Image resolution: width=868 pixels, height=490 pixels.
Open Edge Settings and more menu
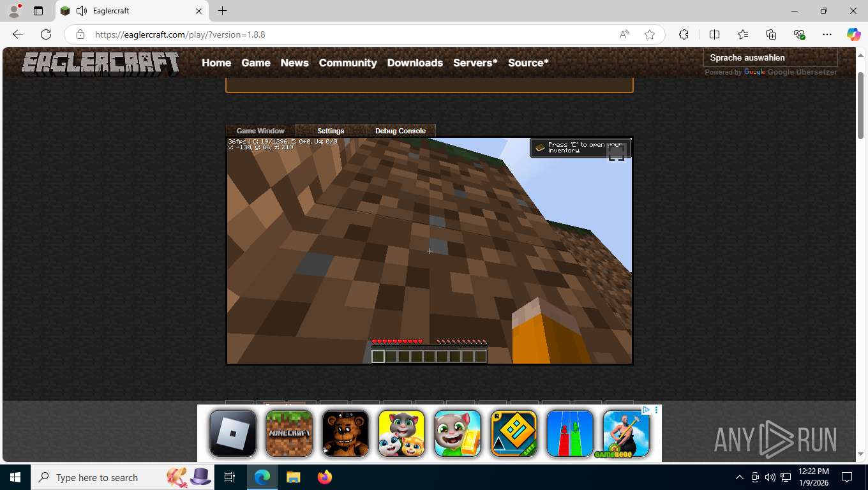coord(827,34)
